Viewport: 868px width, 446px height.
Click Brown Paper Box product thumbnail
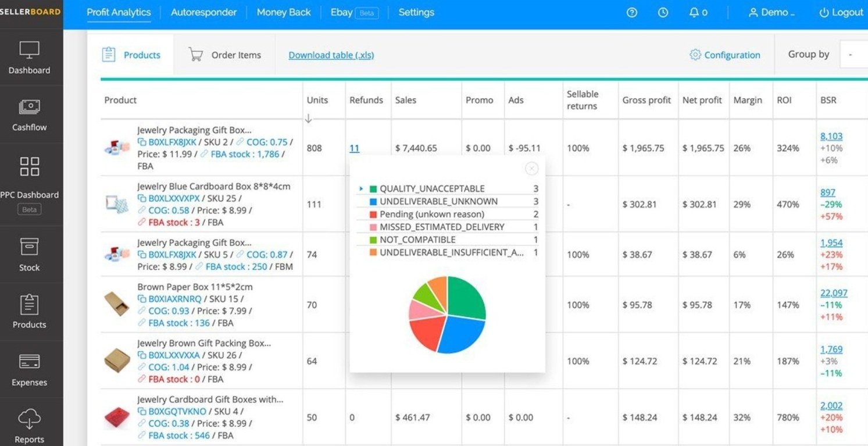click(117, 304)
